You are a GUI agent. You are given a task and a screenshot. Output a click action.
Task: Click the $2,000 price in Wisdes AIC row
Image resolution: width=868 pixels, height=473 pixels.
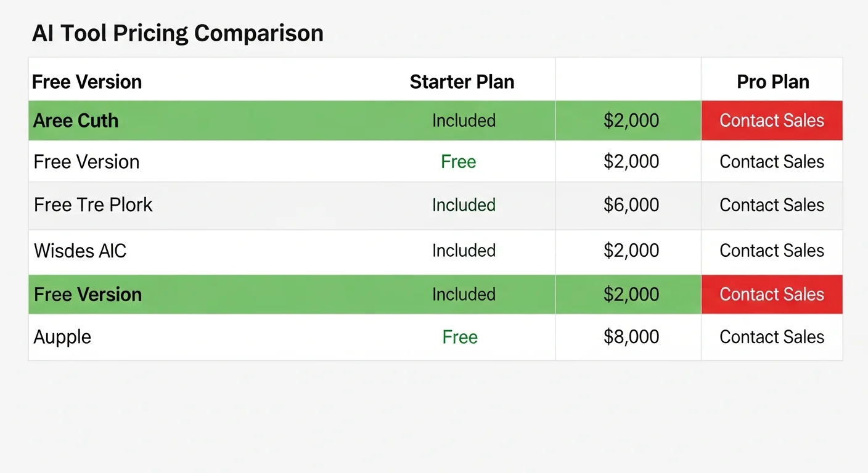(x=631, y=251)
